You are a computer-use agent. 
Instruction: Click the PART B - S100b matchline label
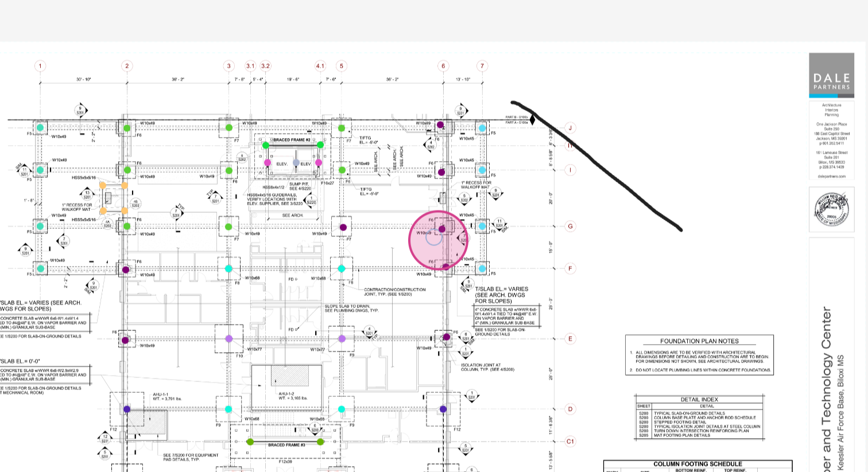517,117
